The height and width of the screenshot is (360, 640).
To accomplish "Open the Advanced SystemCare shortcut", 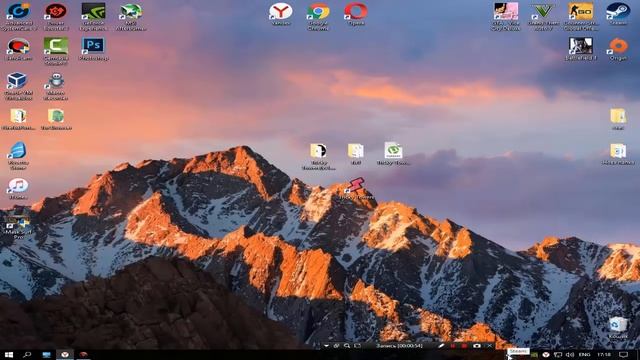I will [x=18, y=17].
